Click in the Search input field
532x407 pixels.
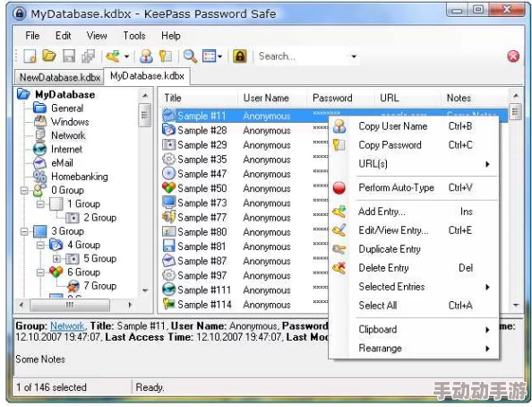click(x=302, y=56)
